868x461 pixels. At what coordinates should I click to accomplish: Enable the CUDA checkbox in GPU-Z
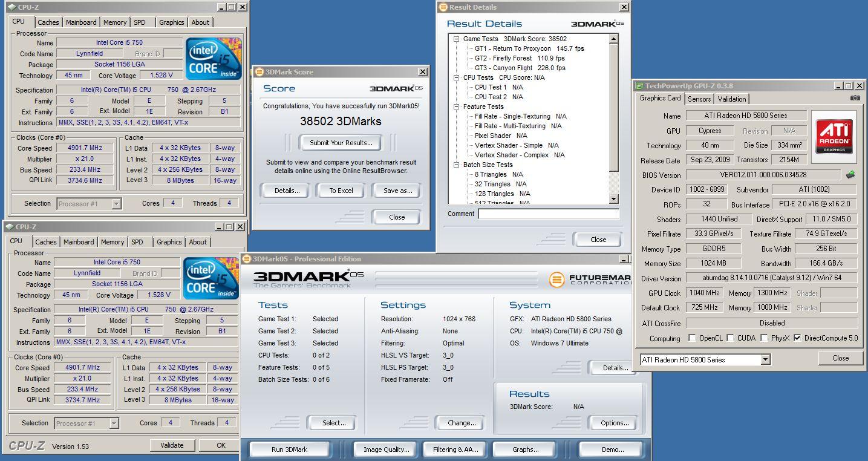pos(730,338)
